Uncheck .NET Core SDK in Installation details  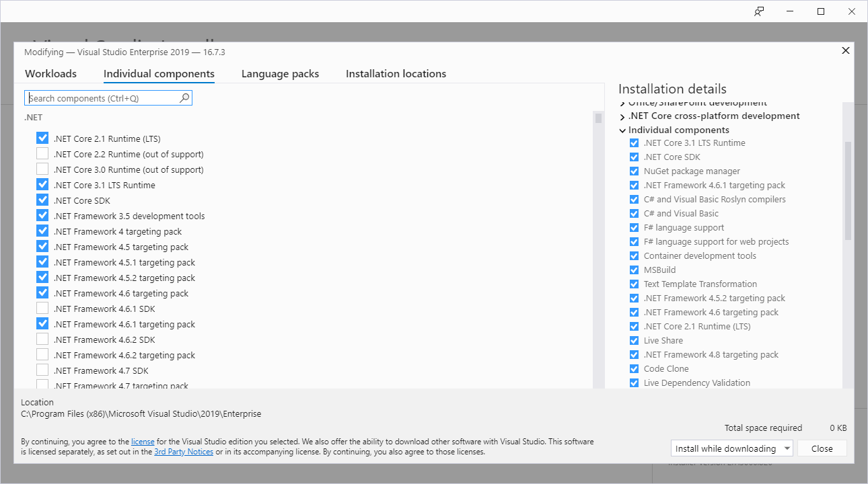pos(634,157)
